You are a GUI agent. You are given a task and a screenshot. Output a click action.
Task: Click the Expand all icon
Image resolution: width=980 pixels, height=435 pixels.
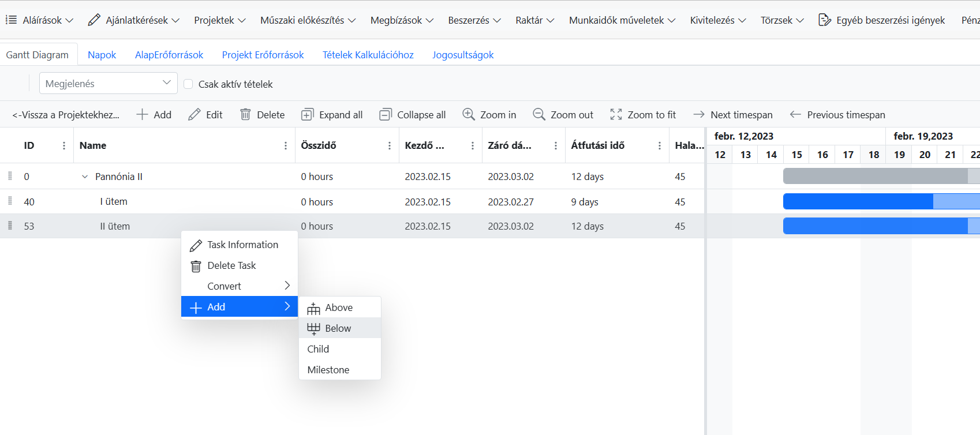coord(307,115)
